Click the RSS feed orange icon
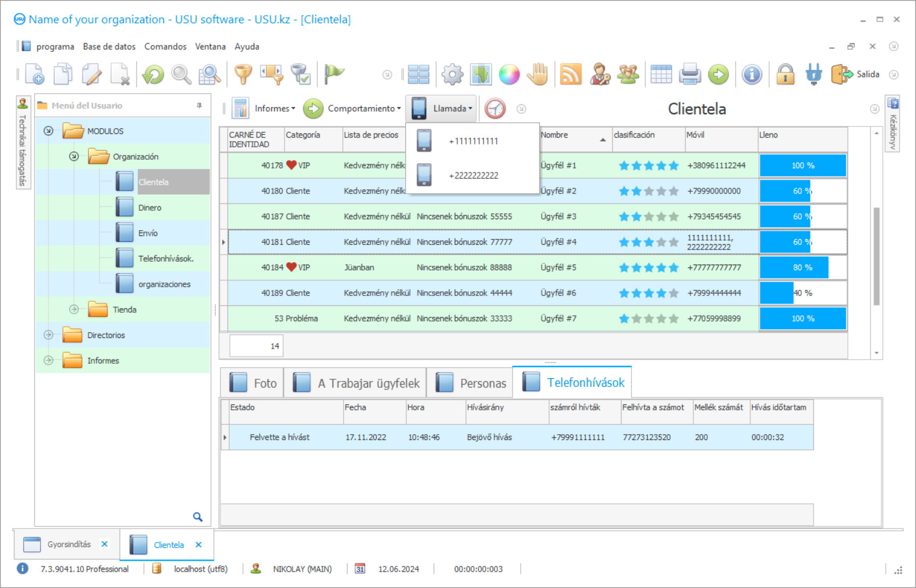 [x=570, y=75]
